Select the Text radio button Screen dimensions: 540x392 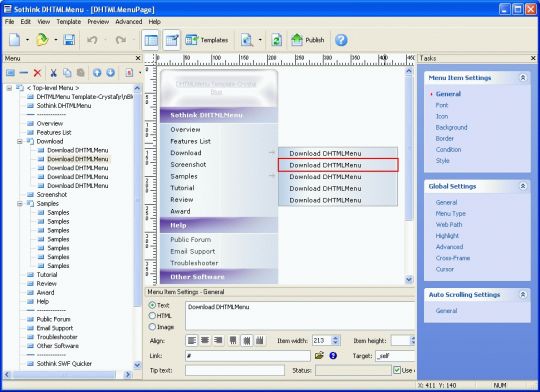(x=152, y=305)
